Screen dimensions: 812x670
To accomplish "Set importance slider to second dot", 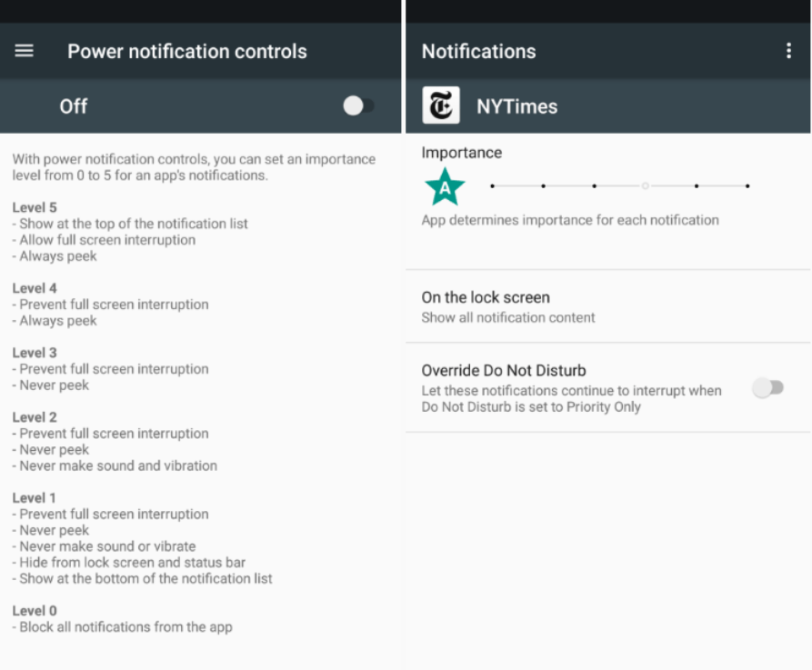I will coord(543,186).
